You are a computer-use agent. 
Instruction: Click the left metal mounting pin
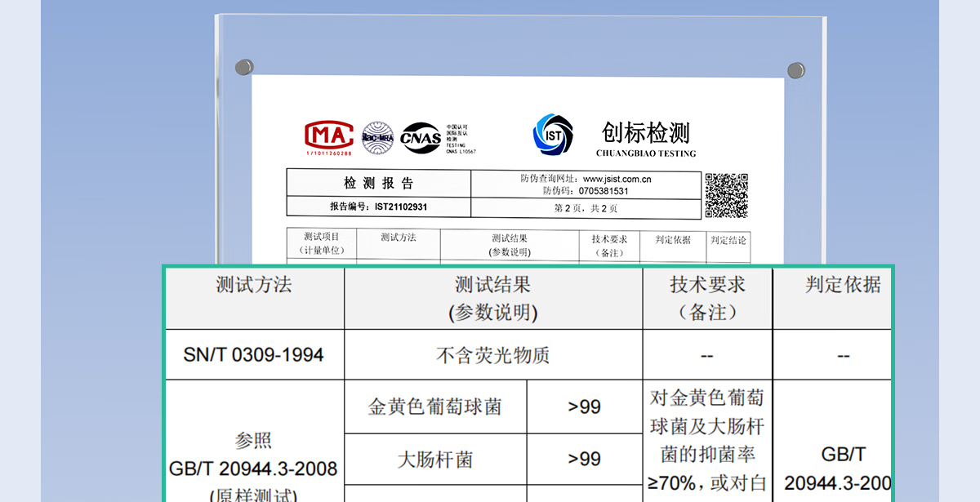coord(243,66)
